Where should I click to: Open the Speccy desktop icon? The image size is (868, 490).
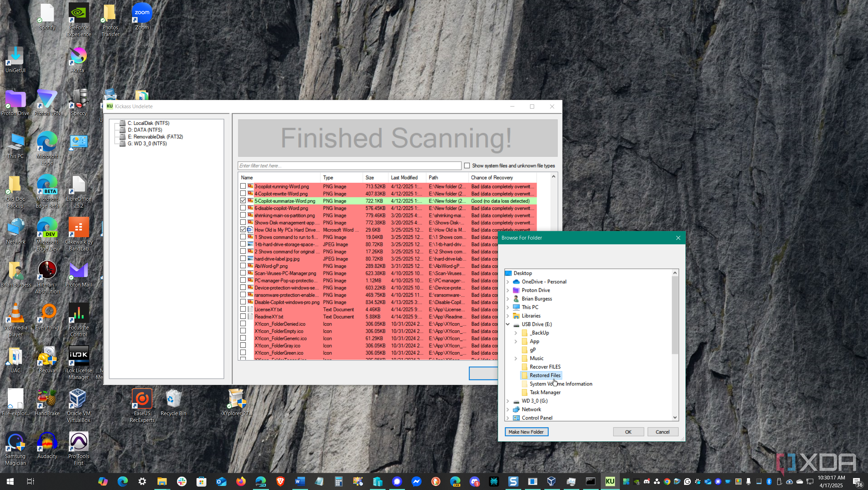click(79, 102)
